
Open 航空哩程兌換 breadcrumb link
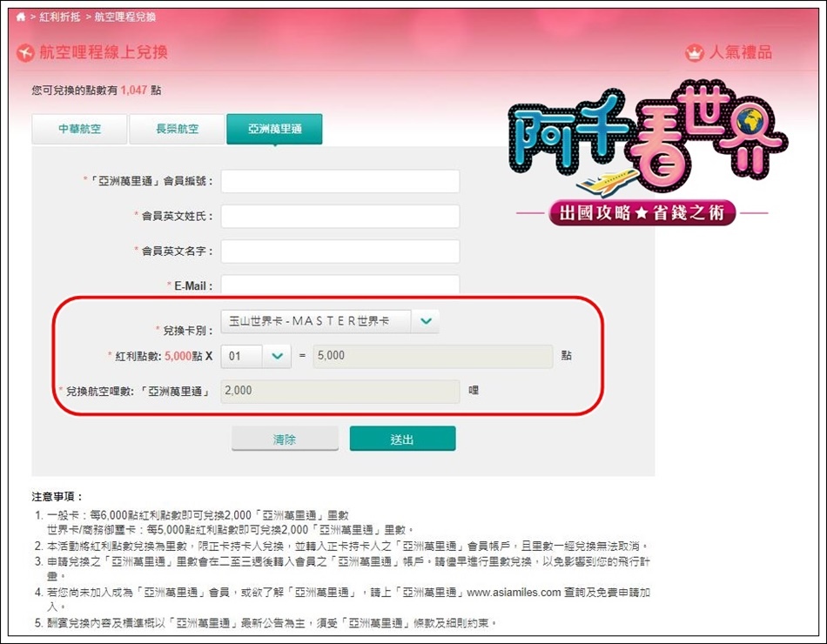coord(125,17)
